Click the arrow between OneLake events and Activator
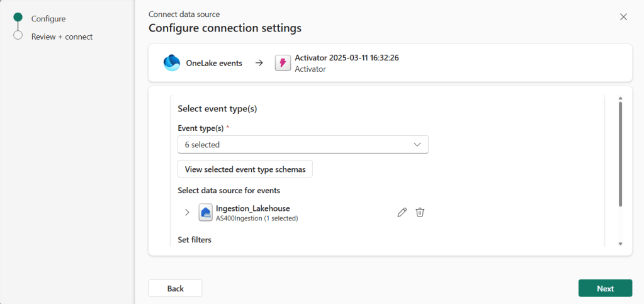This screenshot has height=304, width=644. pos(259,63)
